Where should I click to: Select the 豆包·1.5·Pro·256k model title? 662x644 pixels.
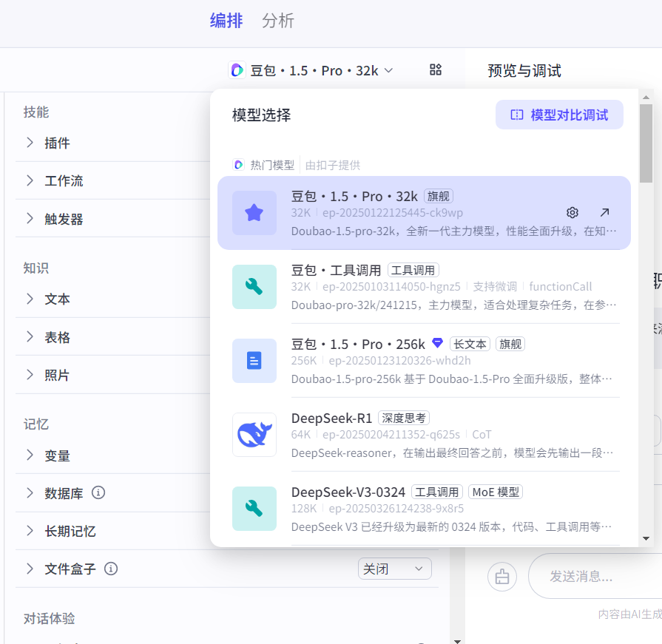pyautogui.click(x=358, y=345)
